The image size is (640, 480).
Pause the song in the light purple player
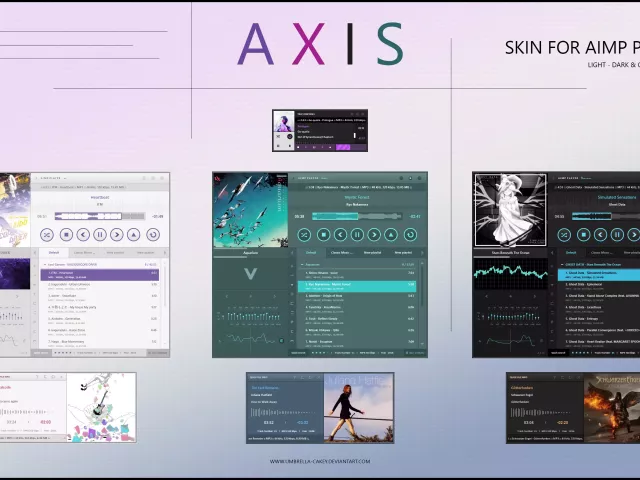click(100, 235)
